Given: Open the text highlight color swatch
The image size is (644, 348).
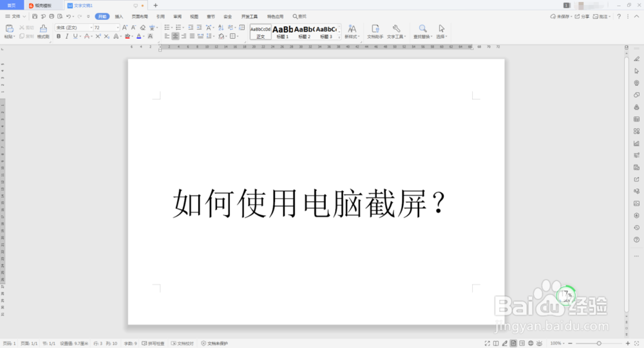Looking at the screenshot, I should click(128, 37).
